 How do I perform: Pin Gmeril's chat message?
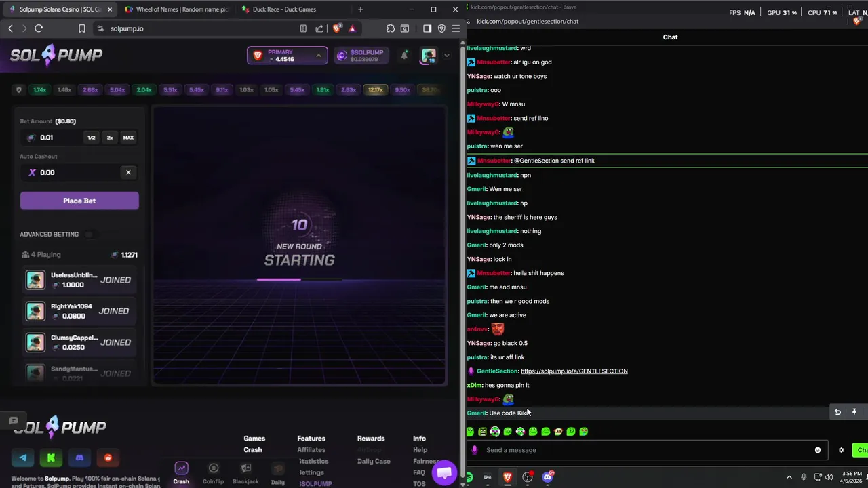(854, 412)
